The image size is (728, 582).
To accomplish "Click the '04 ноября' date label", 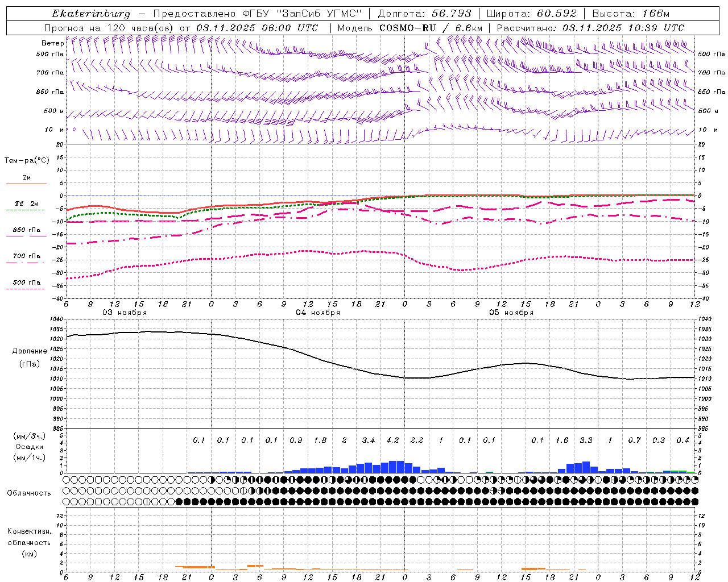I will click(x=318, y=313).
